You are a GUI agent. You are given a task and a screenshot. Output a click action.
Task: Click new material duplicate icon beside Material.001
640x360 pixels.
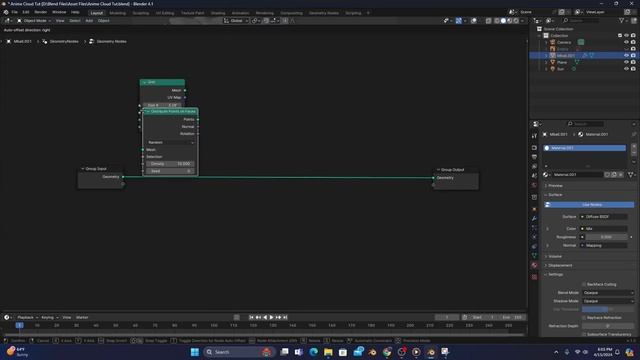click(x=614, y=175)
